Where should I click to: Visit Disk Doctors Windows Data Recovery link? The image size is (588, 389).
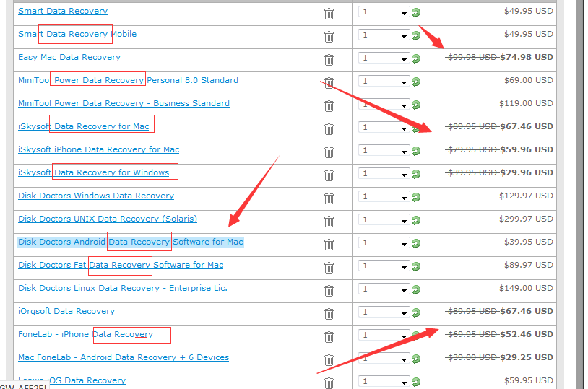coord(96,196)
